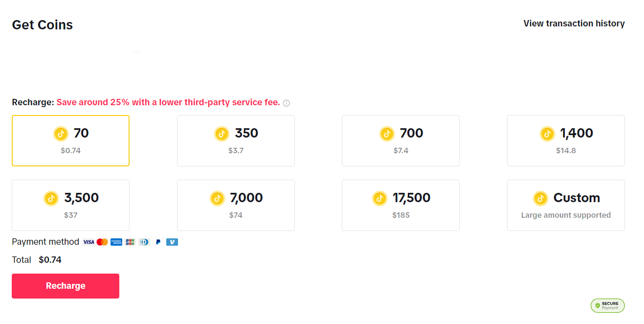The image size is (644, 324).
Task: Click the Mastercard payment icon
Action: 102,242
